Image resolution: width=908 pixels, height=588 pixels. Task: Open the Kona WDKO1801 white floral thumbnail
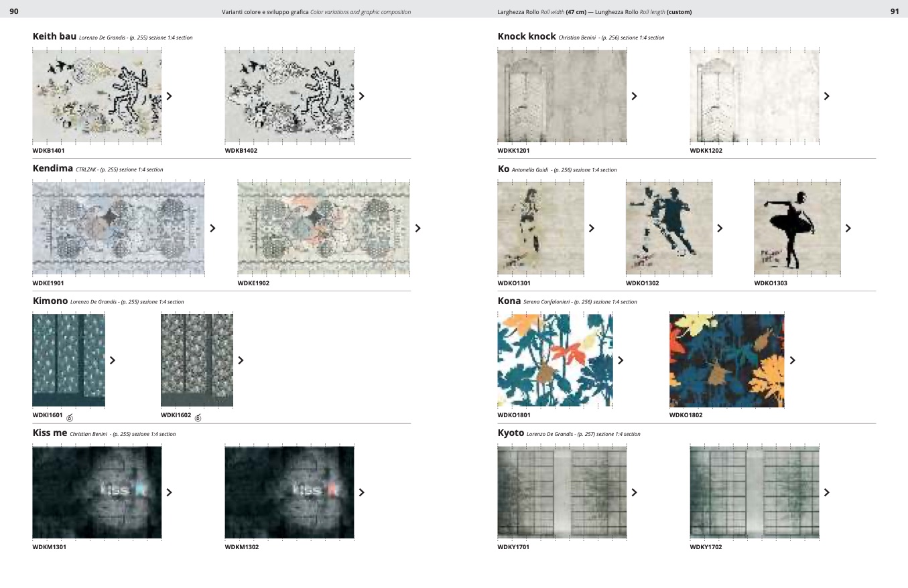(x=555, y=360)
